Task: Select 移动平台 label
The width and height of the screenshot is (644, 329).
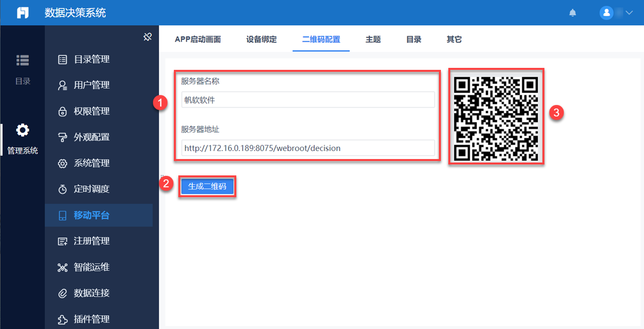Action: coord(92,216)
